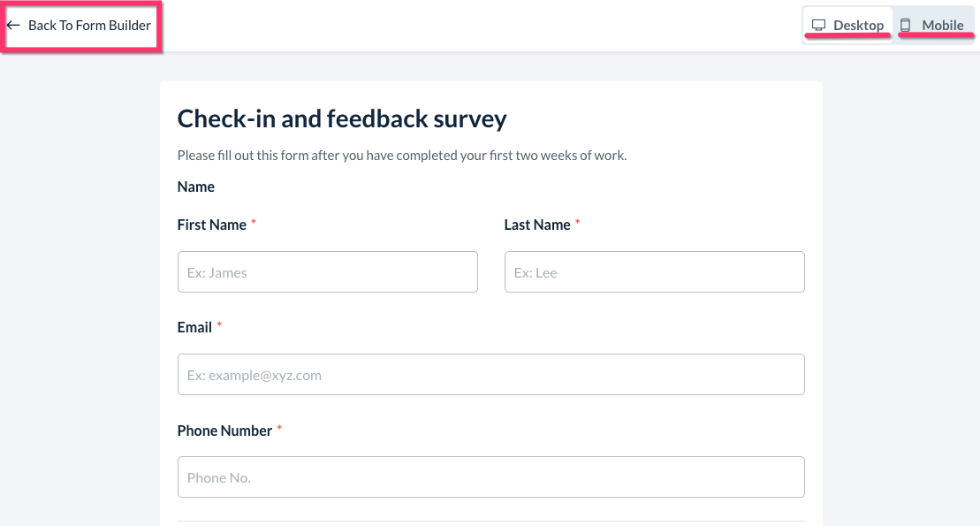Click the Email field label
The height and width of the screenshot is (526, 980).
194,327
